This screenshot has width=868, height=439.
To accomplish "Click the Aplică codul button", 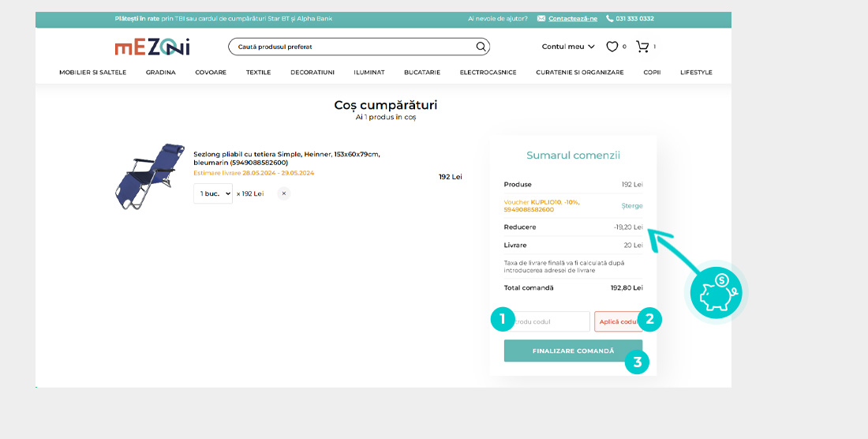I will 617,321.
